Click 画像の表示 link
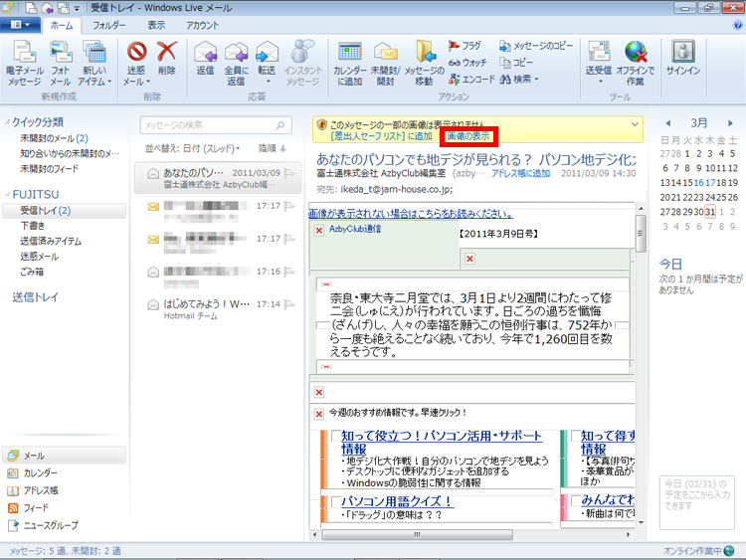Image resolution: width=746 pixels, height=560 pixels. (x=468, y=136)
